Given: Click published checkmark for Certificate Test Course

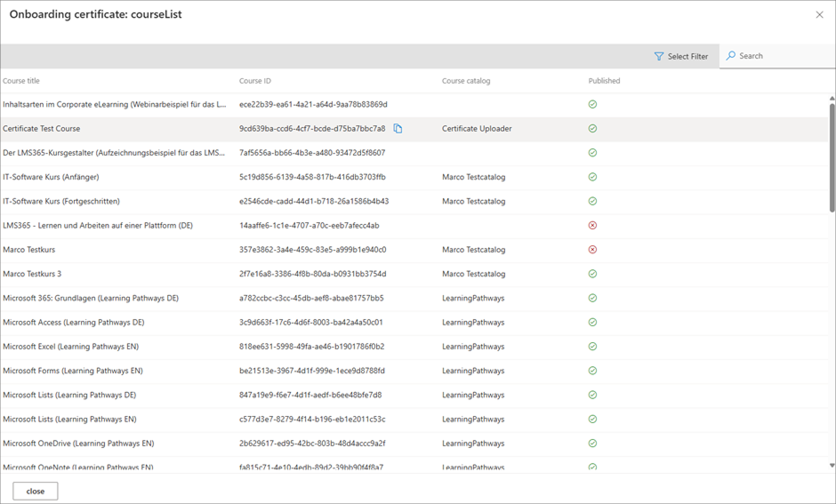Looking at the screenshot, I should point(592,129).
